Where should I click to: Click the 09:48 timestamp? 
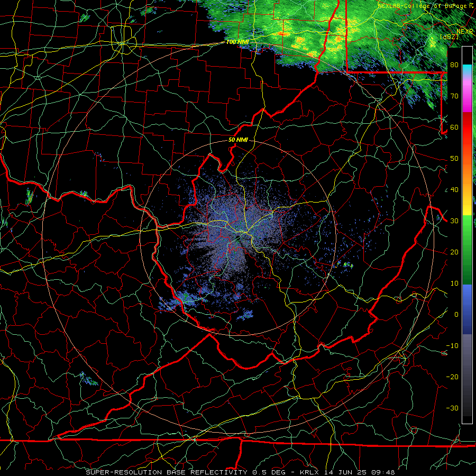click(382, 472)
